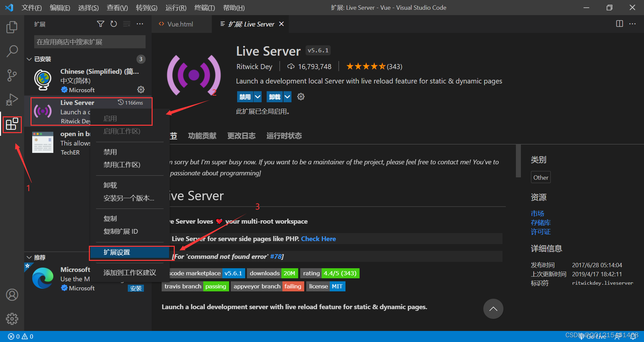Open the Explorer view in activity bar

(12, 27)
